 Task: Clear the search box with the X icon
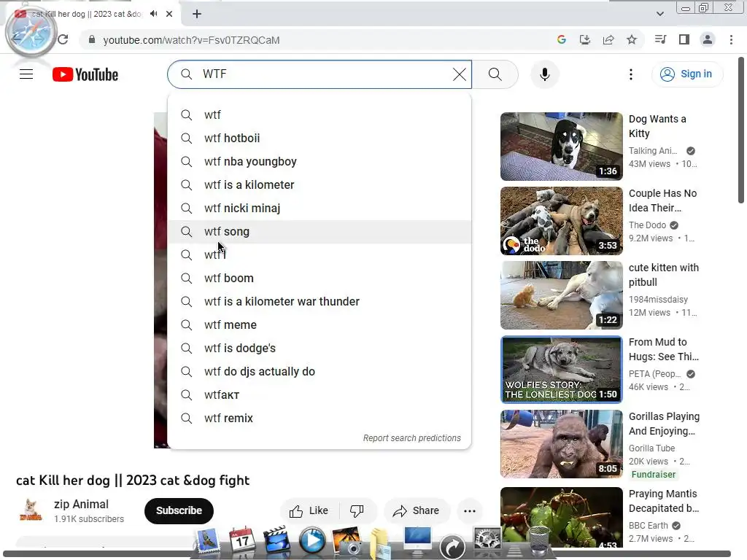(460, 74)
